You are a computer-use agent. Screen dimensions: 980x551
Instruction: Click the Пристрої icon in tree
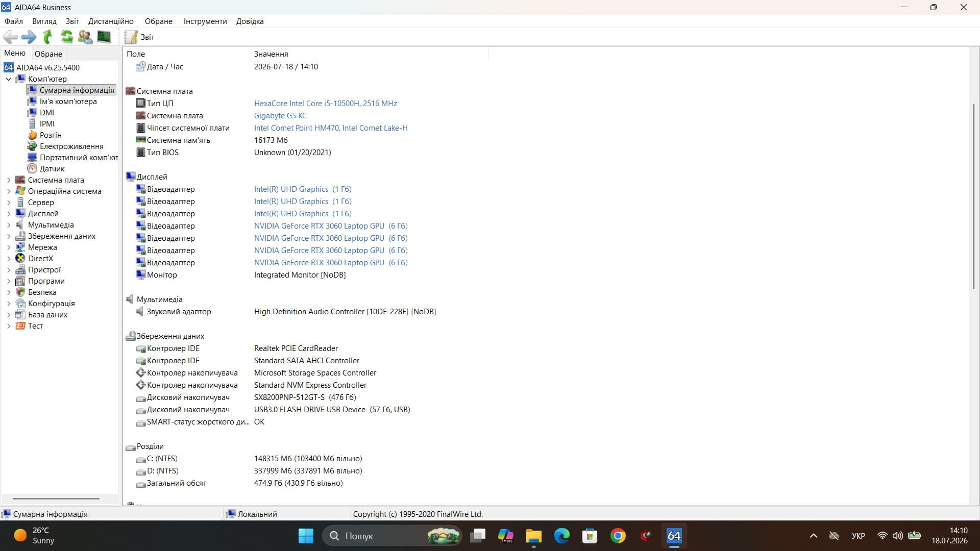point(20,269)
